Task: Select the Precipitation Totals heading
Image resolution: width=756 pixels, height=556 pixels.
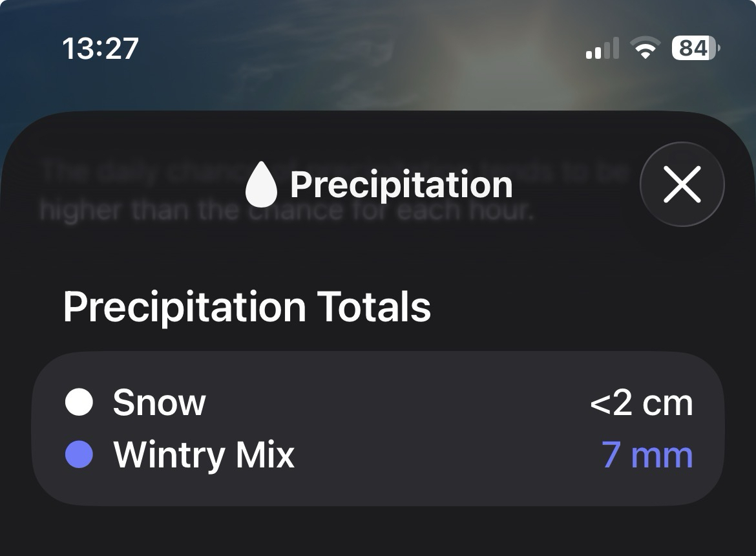Action: point(247,307)
